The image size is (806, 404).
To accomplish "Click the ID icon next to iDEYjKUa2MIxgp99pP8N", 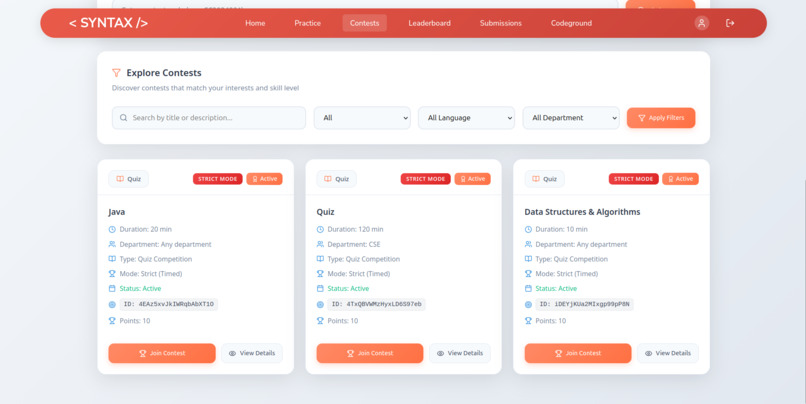I will coord(528,305).
